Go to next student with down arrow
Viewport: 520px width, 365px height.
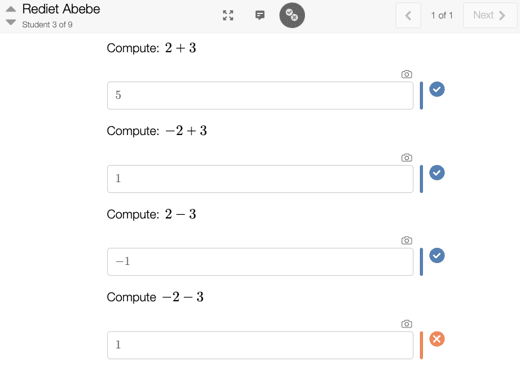click(11, 22)
